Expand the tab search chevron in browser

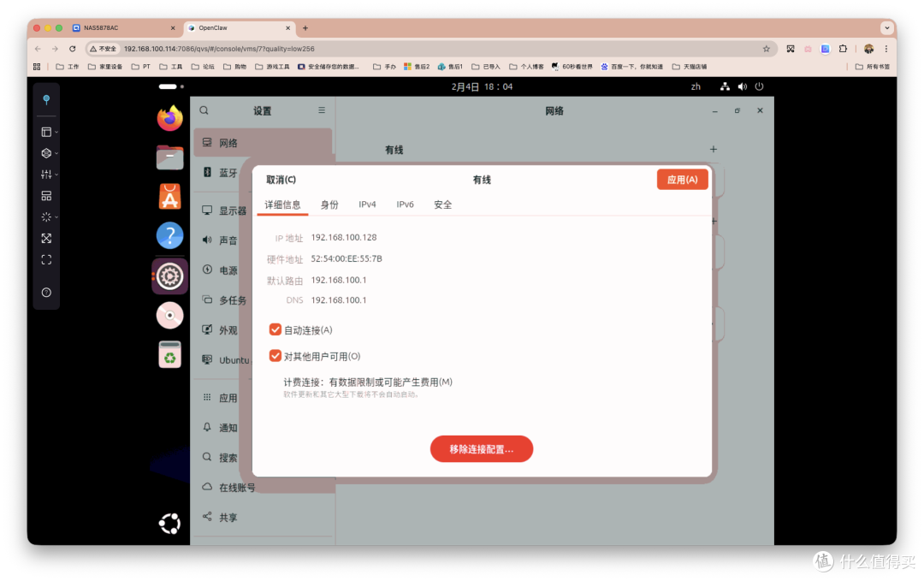point(887,27)
